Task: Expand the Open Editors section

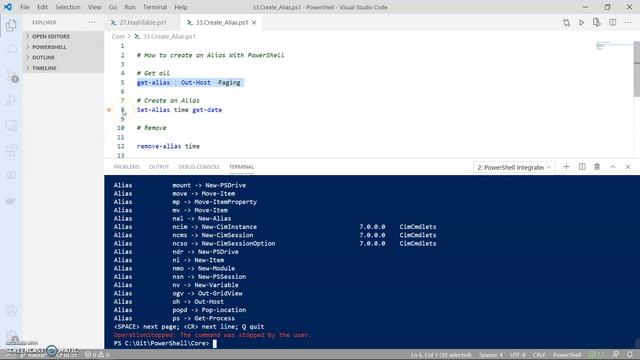Action: [x=63, y=36]
